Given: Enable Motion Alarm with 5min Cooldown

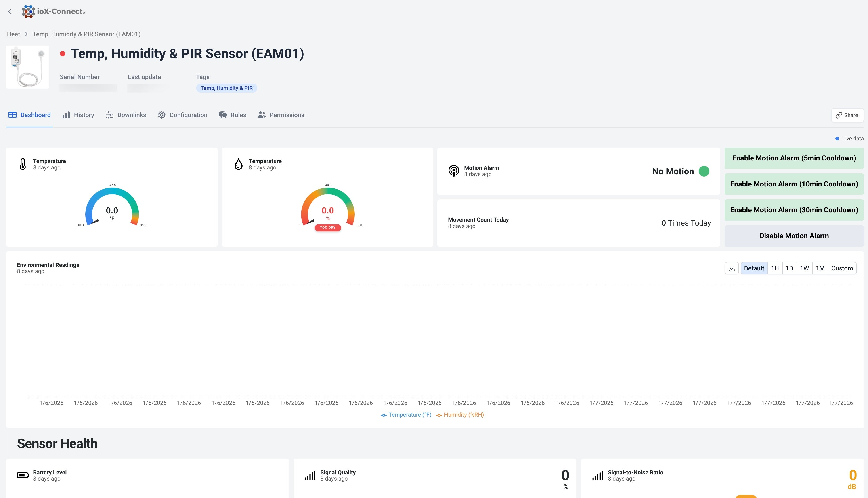Looking at the screenshot, I should 794,158.
